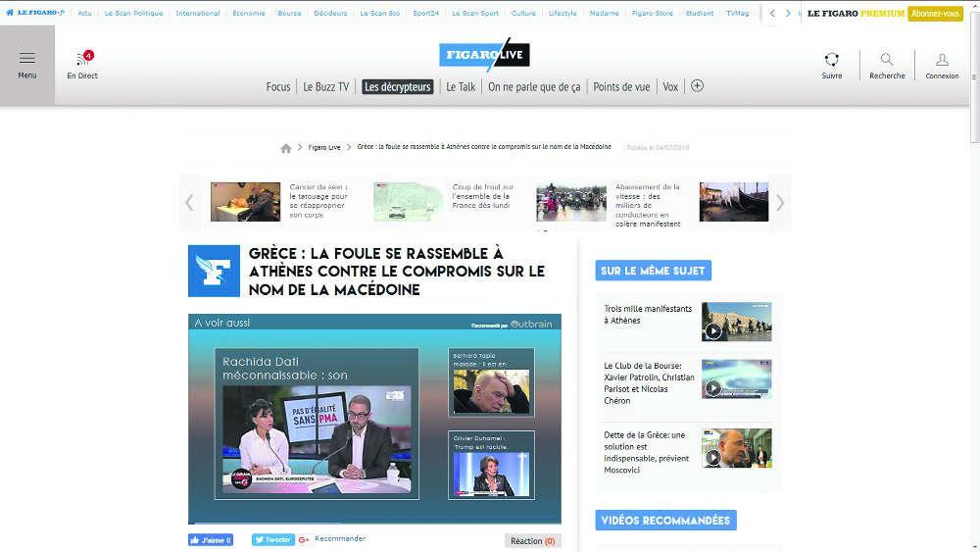Click the Connexion user icon
The height and width of the screenshot is (552, 980).
click(x=942, y=60)
